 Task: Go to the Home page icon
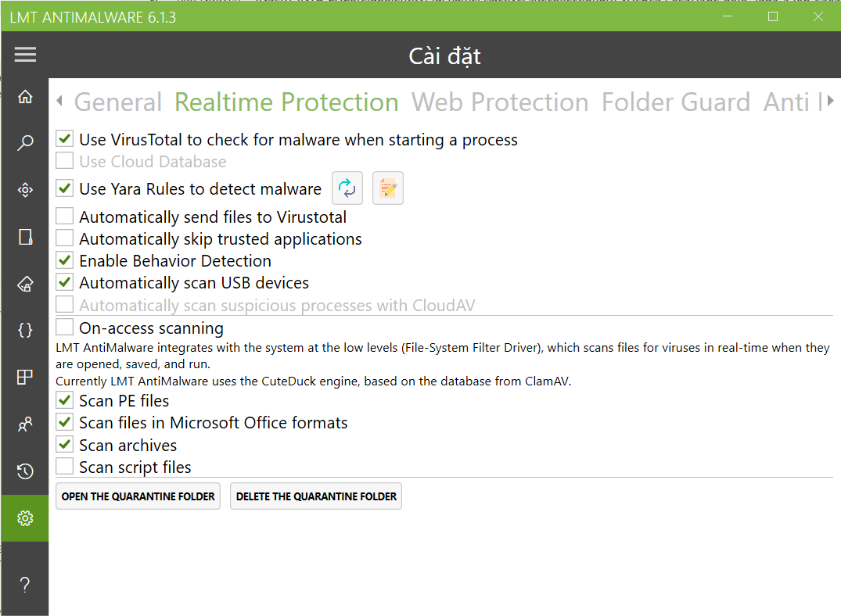click(25, 97)
